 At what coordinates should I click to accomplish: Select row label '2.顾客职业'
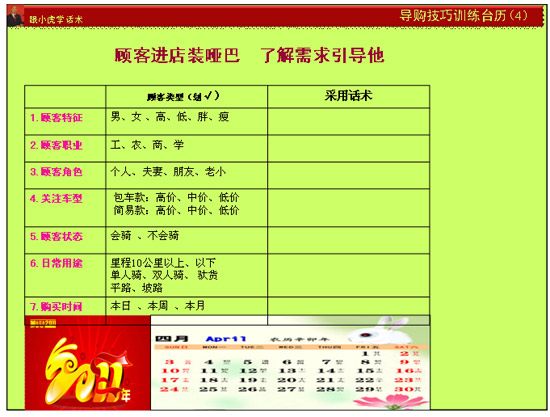(x=56, y=145)
